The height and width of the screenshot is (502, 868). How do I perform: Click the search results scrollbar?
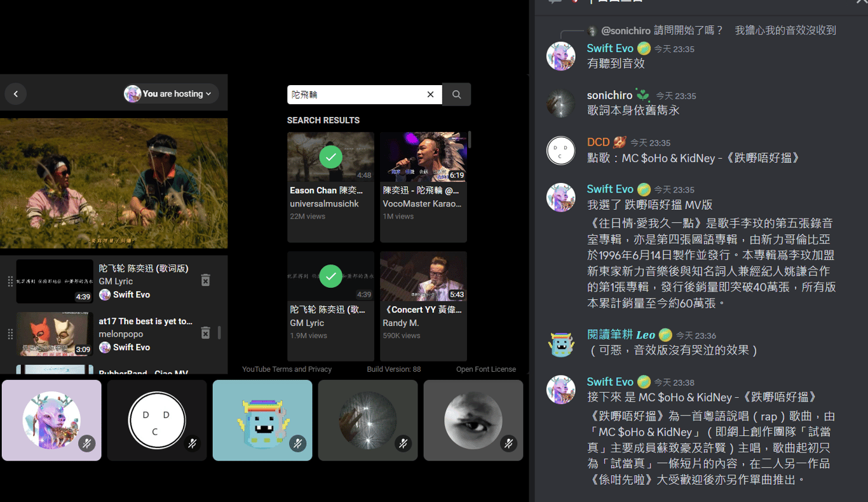click(470, 139)
